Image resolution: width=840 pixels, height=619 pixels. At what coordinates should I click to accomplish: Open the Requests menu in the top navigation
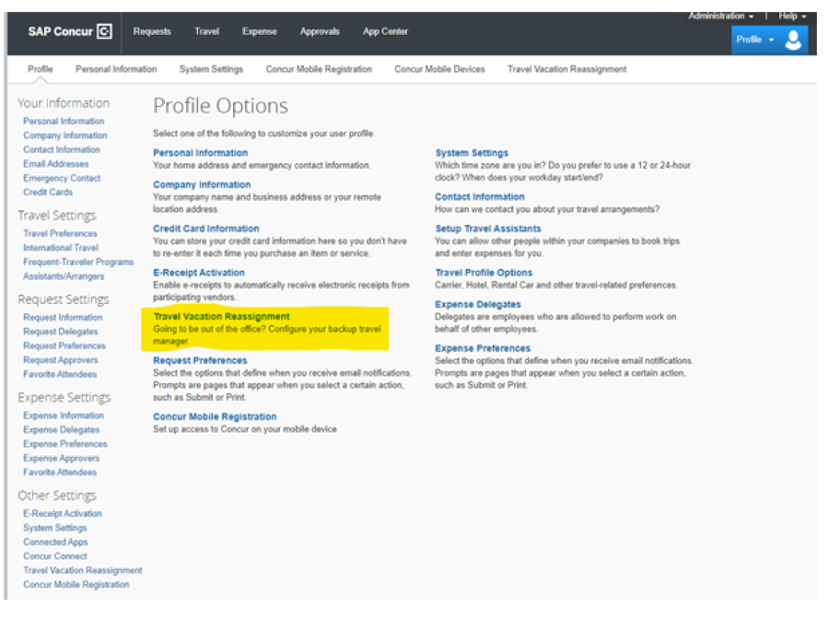tap(152, 31)
